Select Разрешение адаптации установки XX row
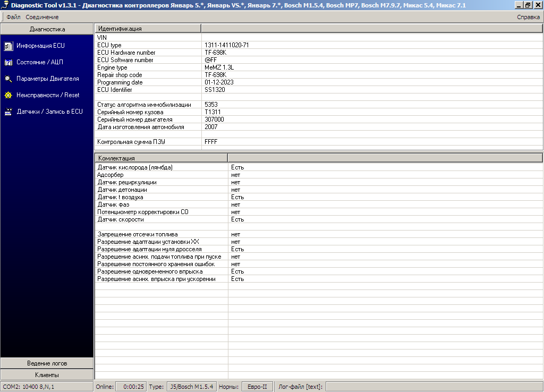544x392 pixels. [x=319, y=242]
